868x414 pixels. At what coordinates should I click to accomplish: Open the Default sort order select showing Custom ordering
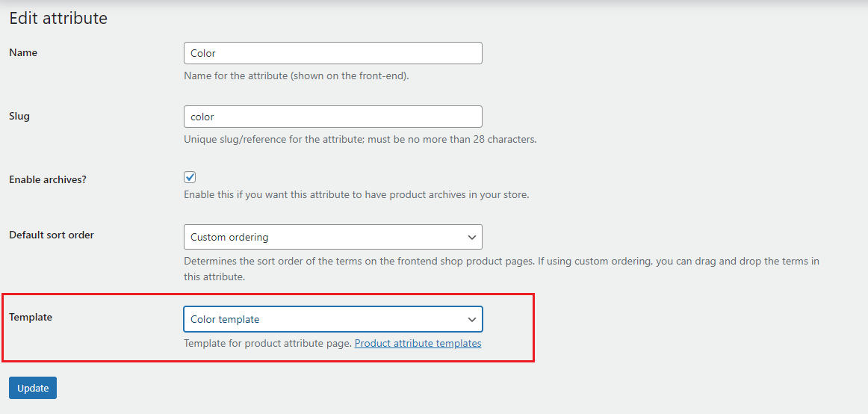(332, 237)
